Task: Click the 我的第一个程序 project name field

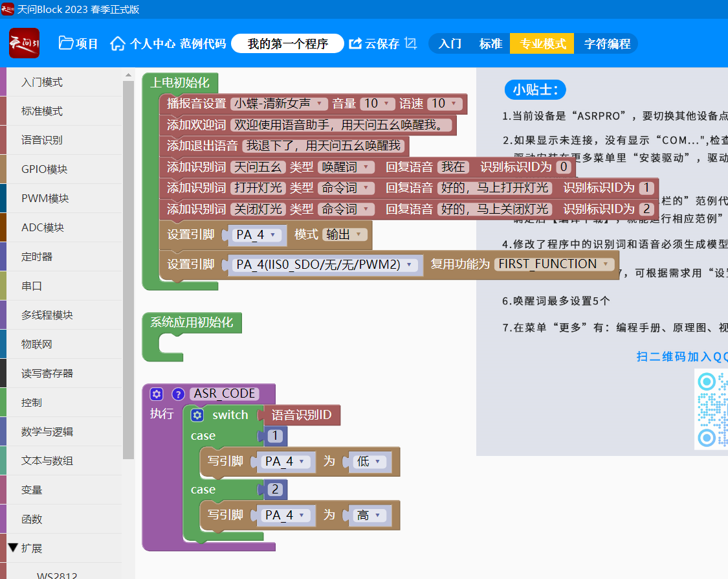Action: click(x=288, y=43)
